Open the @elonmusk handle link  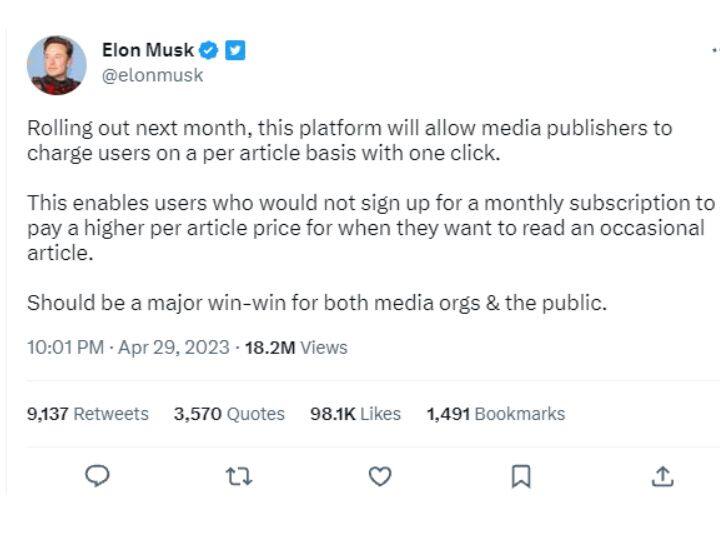152,75
